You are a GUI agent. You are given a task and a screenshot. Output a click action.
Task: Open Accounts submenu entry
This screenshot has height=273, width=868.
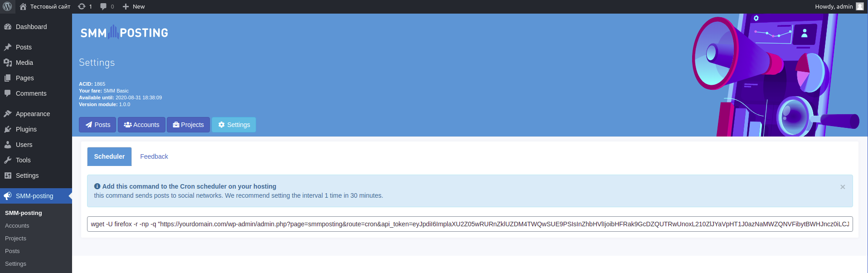[17, 225]
